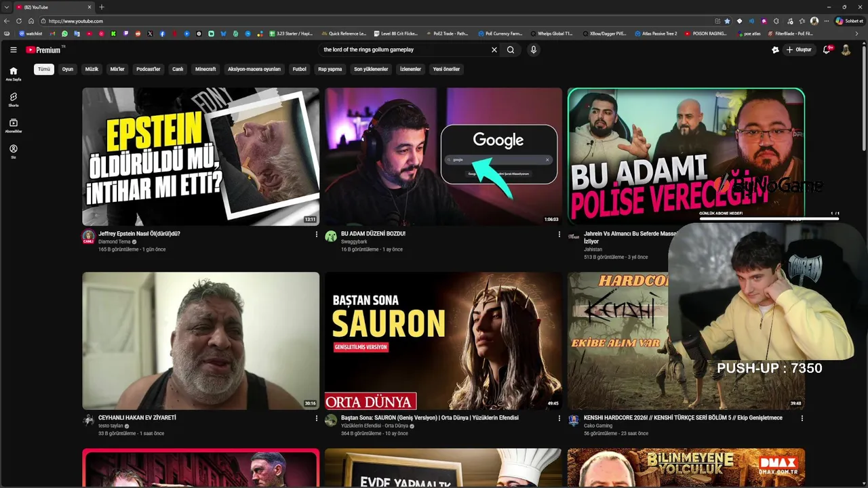Click Swaggybark channel avatar
The height and width of the screenshot is (488, 868).
(x=331, y=237)
